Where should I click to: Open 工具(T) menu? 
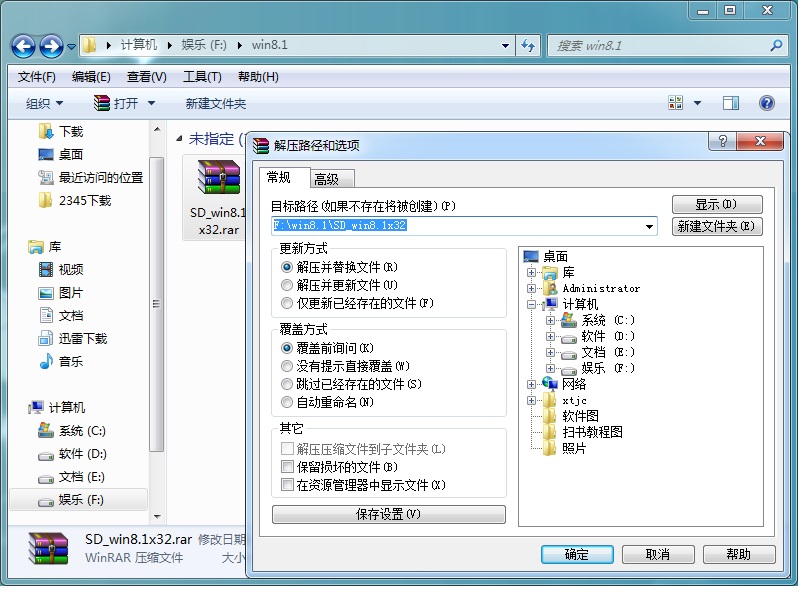(202, 77)
